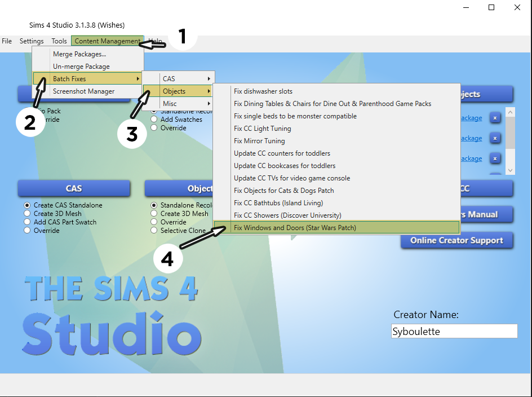This screenshot has height=397, width=532.
Task: Close the Sims 4 Studio window
Action: [517, 7]
